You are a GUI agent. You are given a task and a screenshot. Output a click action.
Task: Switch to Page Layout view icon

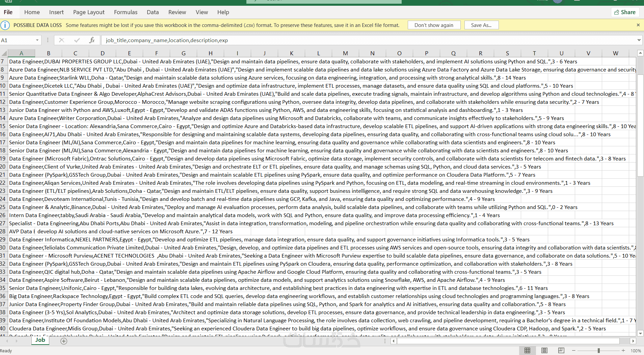544,351
